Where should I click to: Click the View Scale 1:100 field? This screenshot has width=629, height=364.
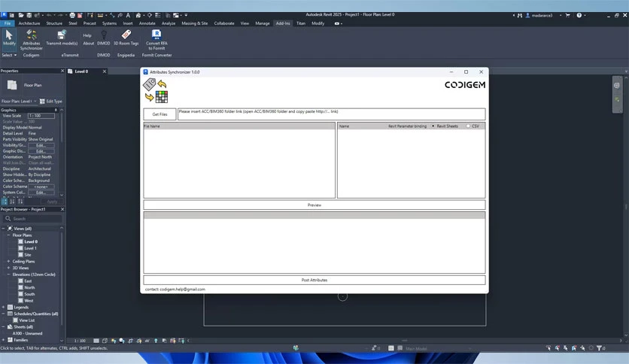pos(41,116)
